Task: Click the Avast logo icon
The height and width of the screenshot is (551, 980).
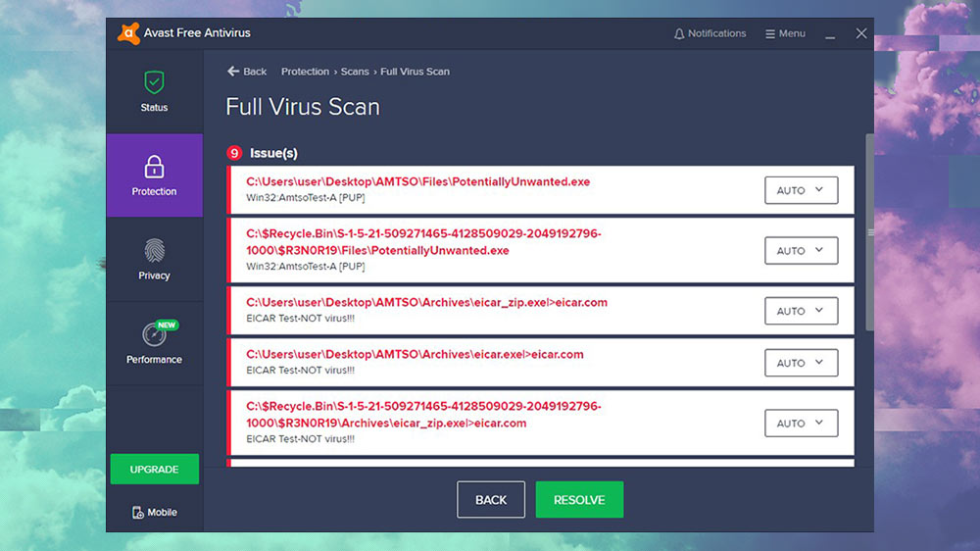Action: 128,33
